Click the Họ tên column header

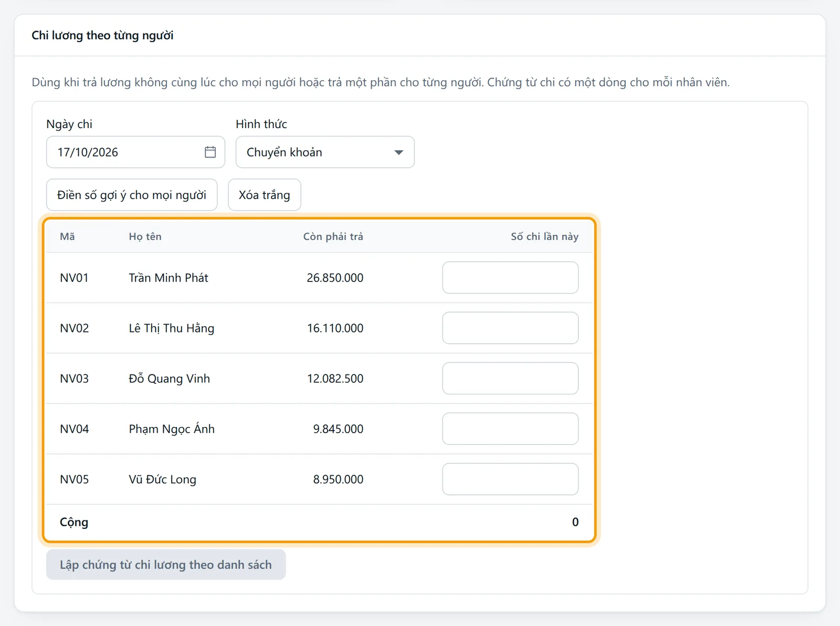[145, 236]
